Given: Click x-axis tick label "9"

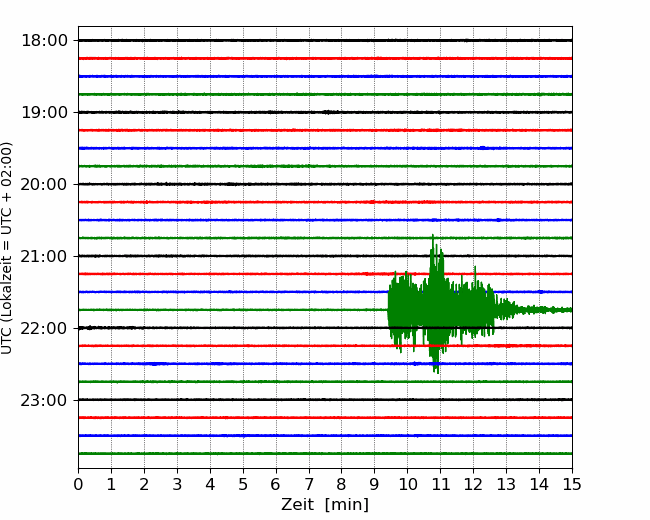Looking at the screenshot, I should (375, 484).
